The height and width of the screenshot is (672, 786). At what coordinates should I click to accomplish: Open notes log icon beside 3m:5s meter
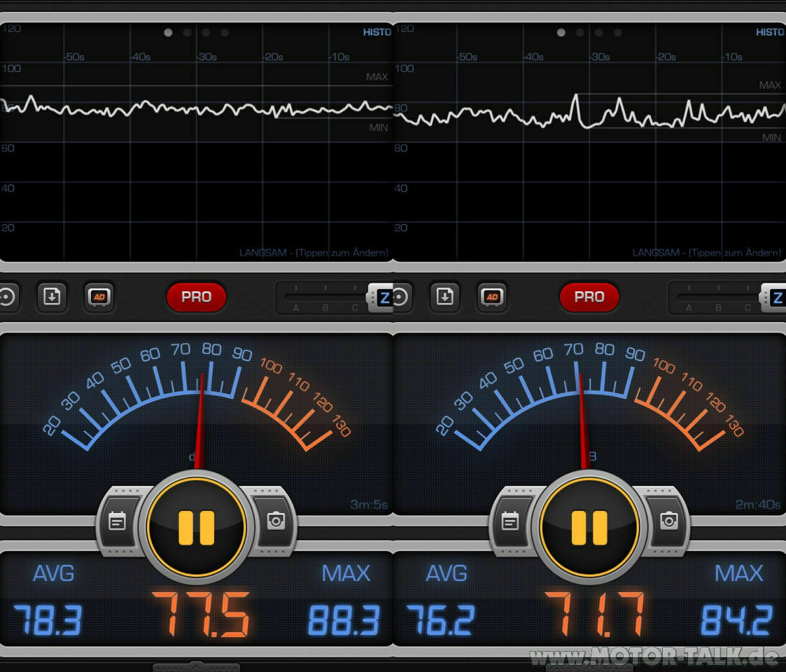(x=118, y=521)
